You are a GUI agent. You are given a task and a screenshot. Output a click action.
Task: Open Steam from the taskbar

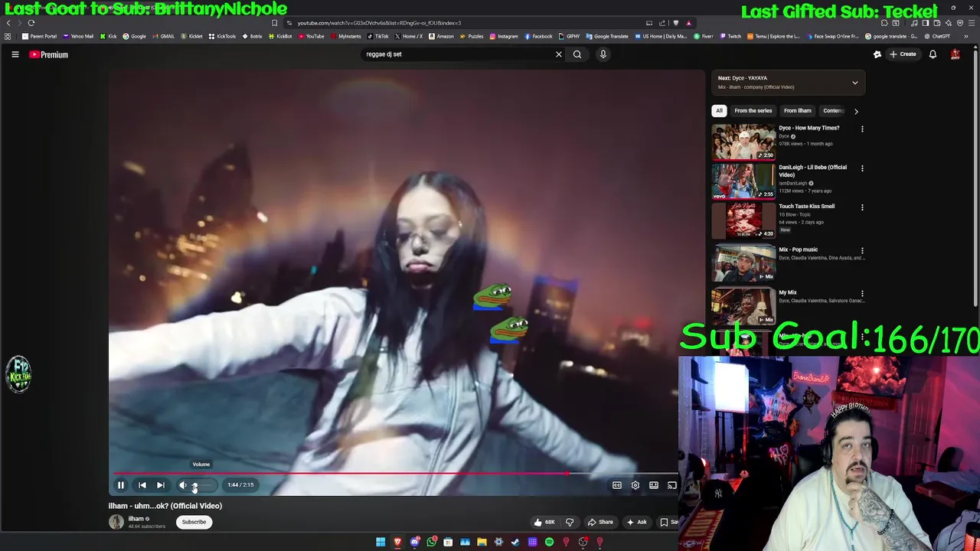515,542
